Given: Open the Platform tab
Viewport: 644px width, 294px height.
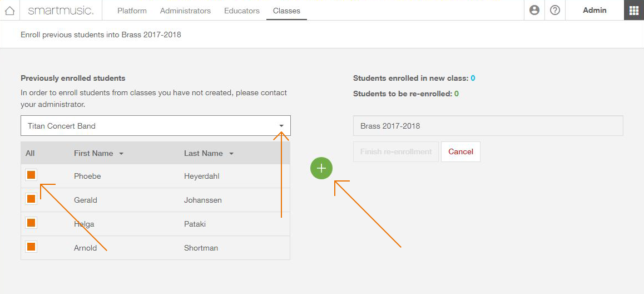Looking at the screenshot, I should (x=132, y=11).
